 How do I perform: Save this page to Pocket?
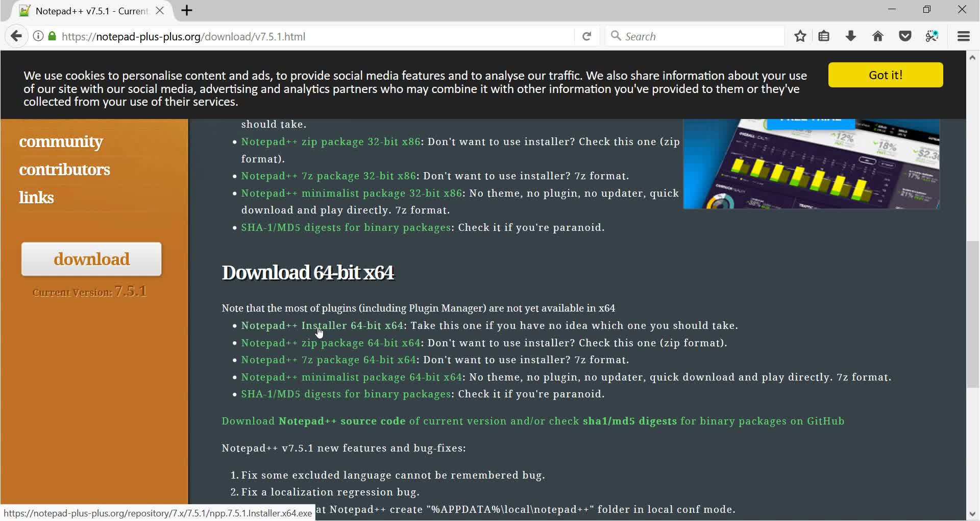[x=905, y=36]
